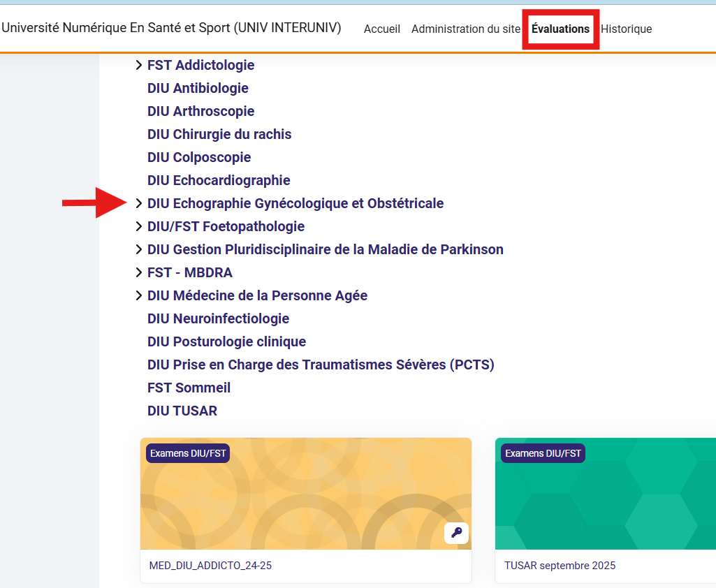Image resolution: width=716 pixels, height=588 pixels.
Task: Open the DIU Neuroinfectiologie category
Action: (x=218, y=319)
